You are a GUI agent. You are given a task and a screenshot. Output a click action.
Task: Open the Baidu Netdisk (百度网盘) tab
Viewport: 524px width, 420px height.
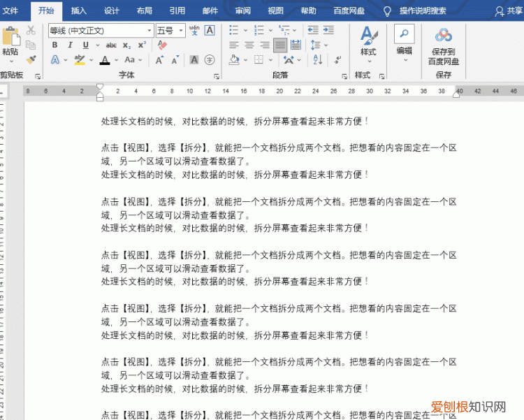[x=349, y=11]
